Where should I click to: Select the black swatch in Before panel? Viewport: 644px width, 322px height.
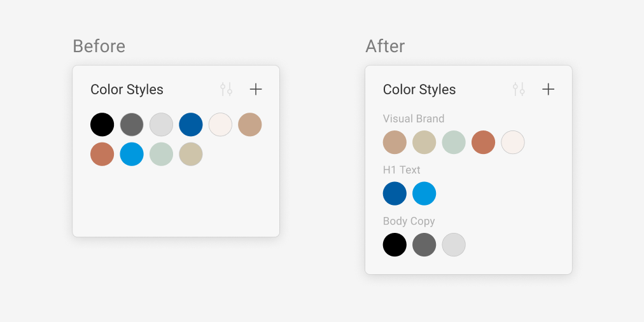[102, 125]
